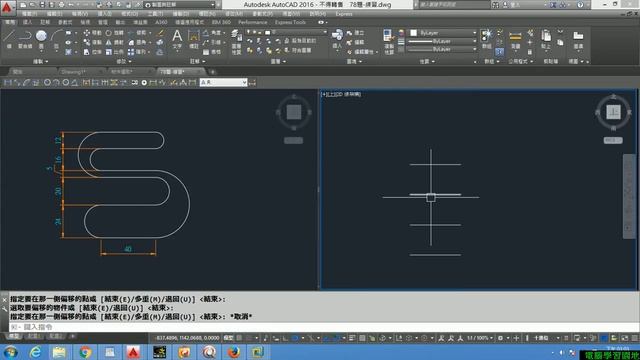
Task: Open the dimension style dropdown
Action: (x=223, y=82)
